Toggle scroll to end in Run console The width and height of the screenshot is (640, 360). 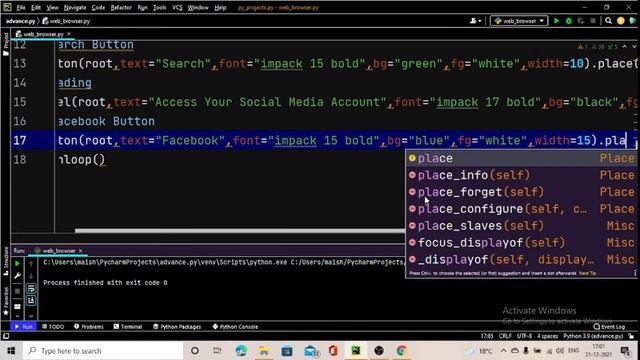coord(31,300)
